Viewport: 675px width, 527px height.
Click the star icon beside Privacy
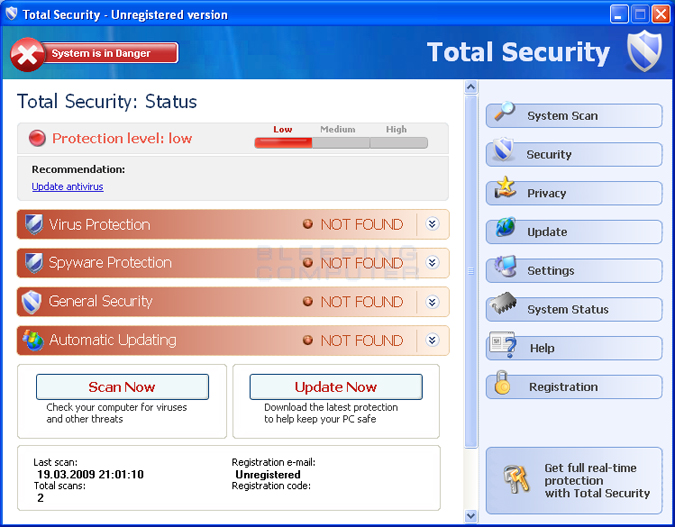click(x=505, y=187)
